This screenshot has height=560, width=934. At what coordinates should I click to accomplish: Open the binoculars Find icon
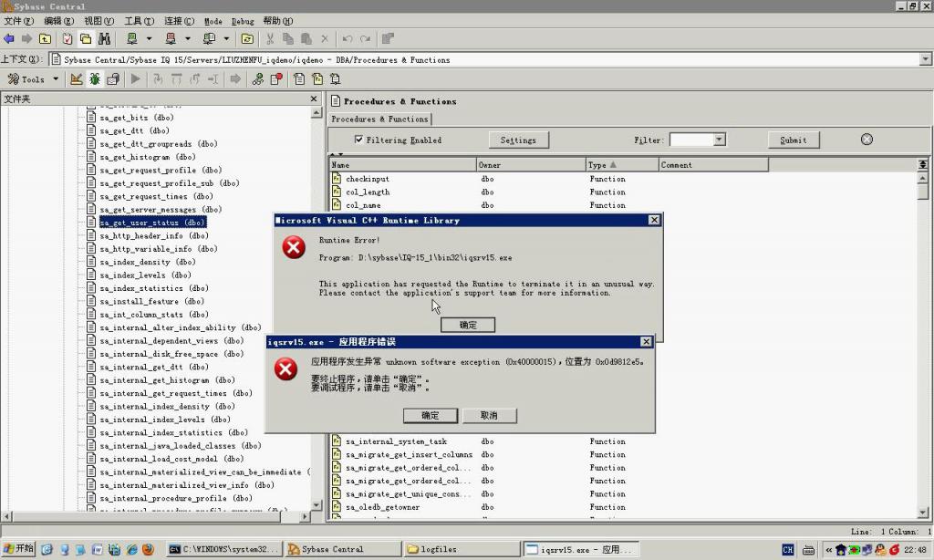(x=104, y=38)
